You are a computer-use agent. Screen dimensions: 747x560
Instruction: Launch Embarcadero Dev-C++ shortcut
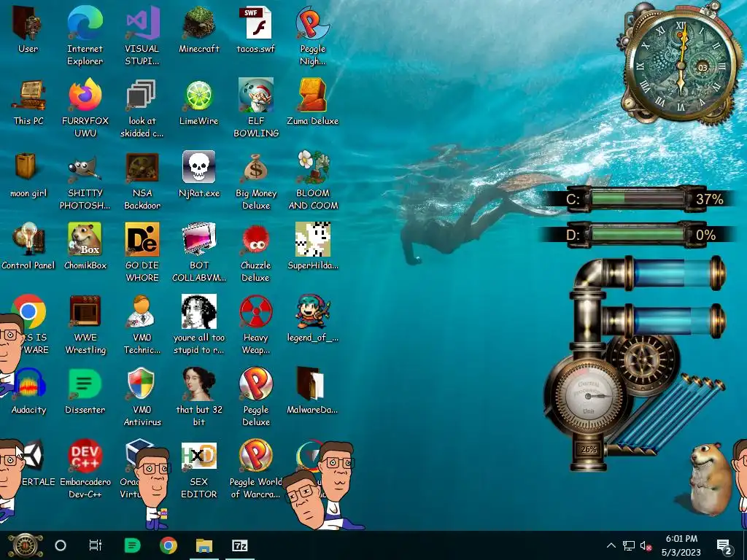tap(85, 470)
